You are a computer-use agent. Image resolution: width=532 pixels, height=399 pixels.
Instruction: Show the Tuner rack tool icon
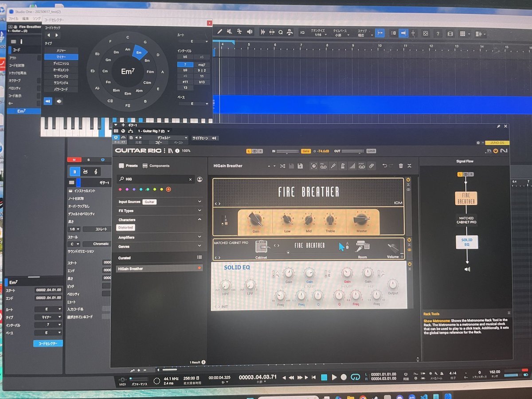333,166
